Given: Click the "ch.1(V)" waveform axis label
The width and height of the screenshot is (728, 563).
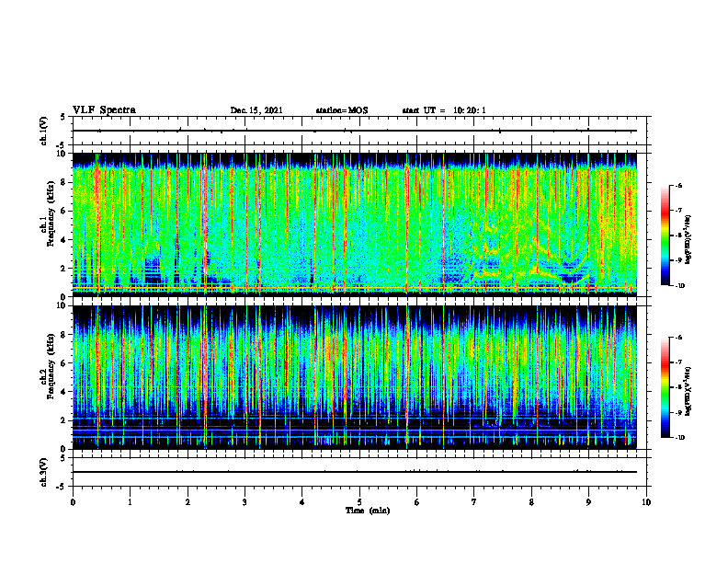Looking at the screenshot, I should (x=43, y=131).
